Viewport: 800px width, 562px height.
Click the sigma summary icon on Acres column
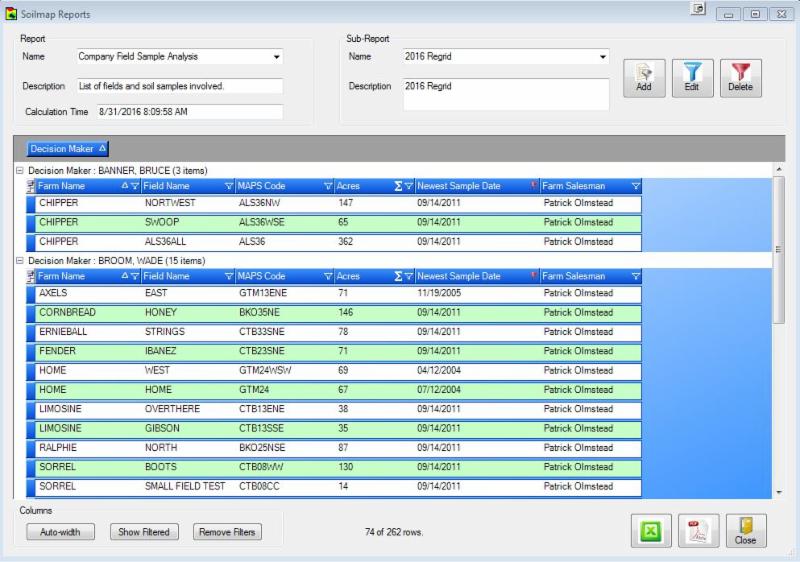point(397,186)
